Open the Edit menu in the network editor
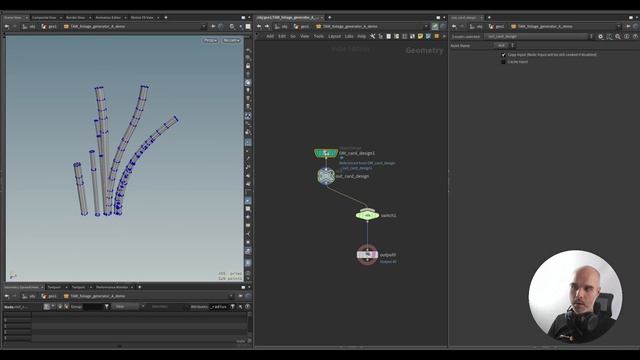This screenshot has width=640, height=360. tap(282, 36)
